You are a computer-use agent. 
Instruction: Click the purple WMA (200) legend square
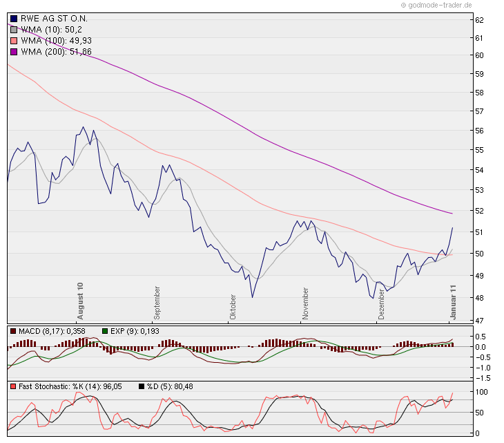click(14, 52)
